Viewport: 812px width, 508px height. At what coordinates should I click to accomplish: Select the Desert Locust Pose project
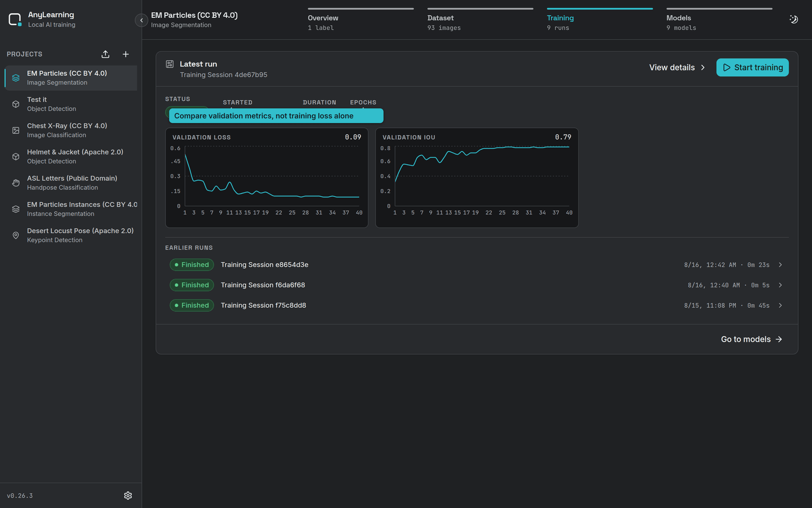click(71, 235)
